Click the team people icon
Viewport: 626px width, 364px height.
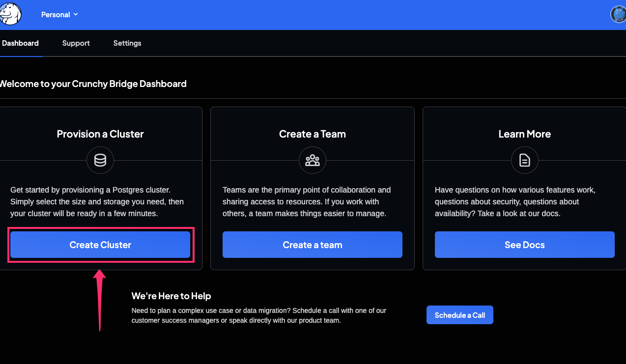point(313,160)
